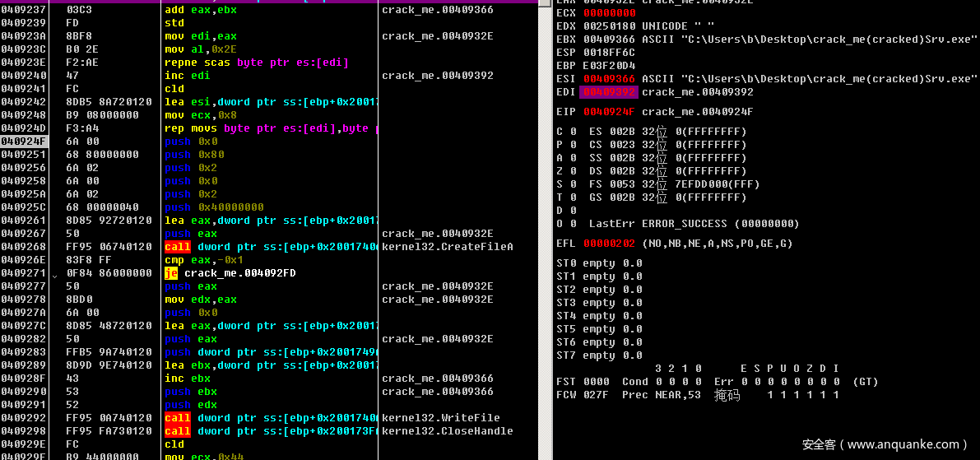The width and height of the screenshot is (980, 460).
Task: Select the ST0 empty FPU register
Action: [x=599, y=263]
